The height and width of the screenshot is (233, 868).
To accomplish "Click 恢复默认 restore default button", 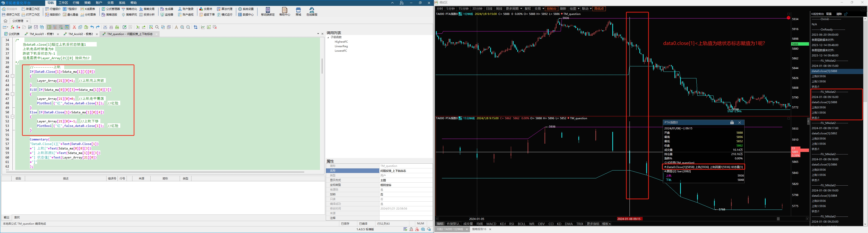I will [x=453, y=224].
